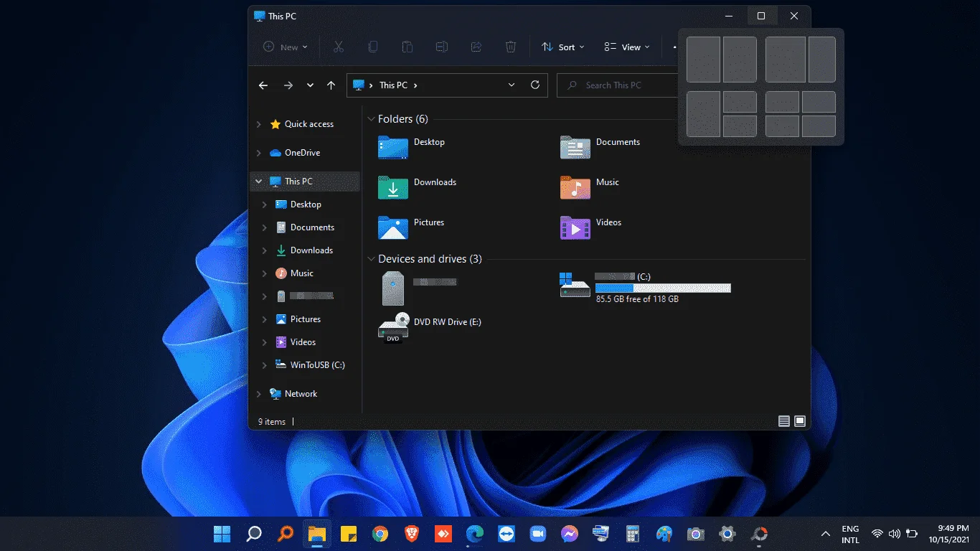Expand Network in navigation pane

pyautogui.click(x=259, y=394)
